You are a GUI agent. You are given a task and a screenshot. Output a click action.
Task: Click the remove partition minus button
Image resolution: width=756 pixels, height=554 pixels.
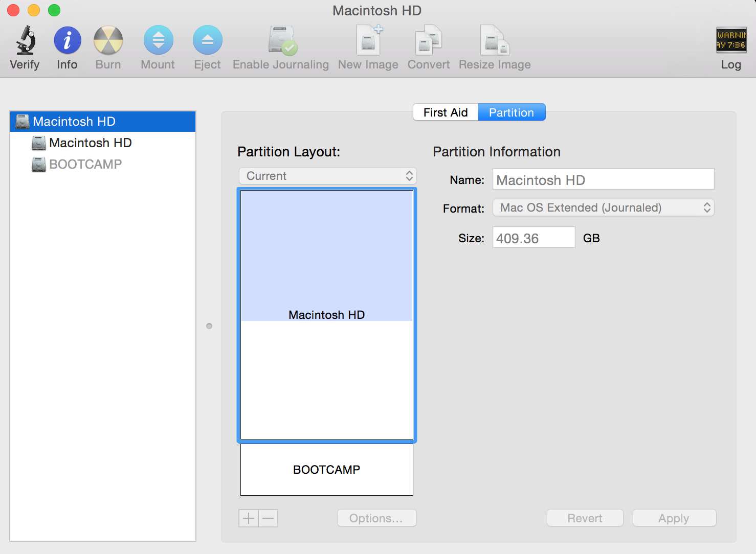pyautogui.click(x=269, y=518)
